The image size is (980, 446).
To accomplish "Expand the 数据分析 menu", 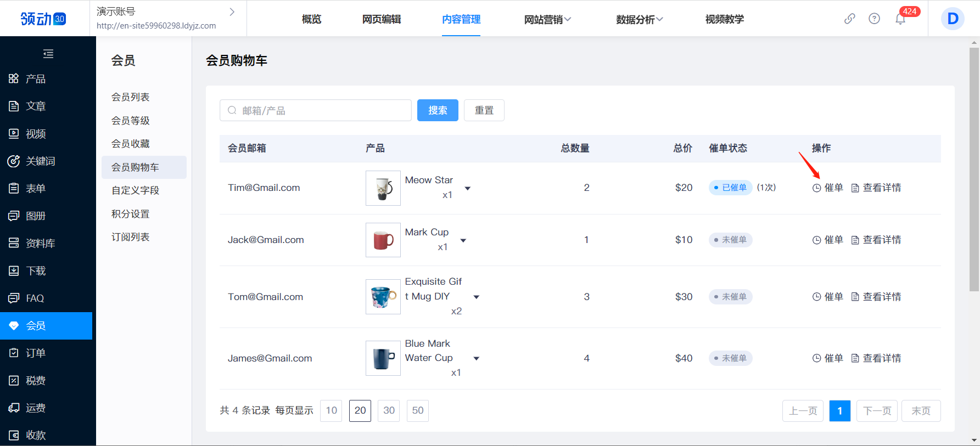I will (640, 19).
